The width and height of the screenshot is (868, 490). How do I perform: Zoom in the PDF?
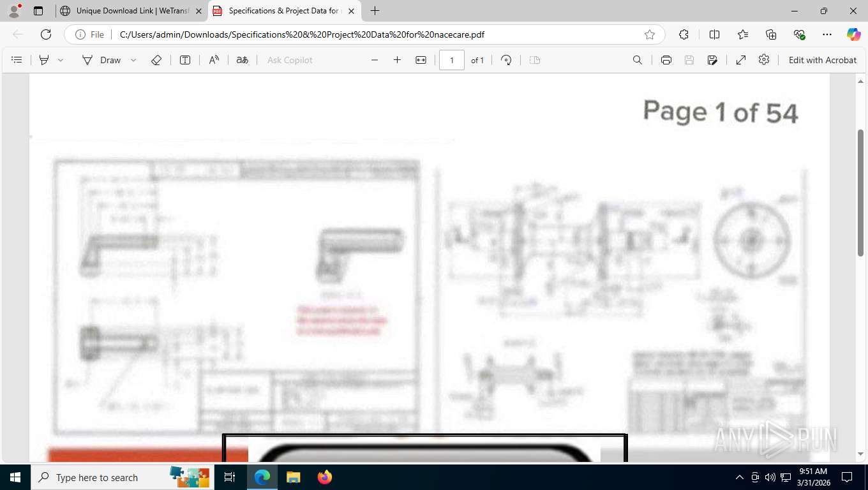pos(397,60)
